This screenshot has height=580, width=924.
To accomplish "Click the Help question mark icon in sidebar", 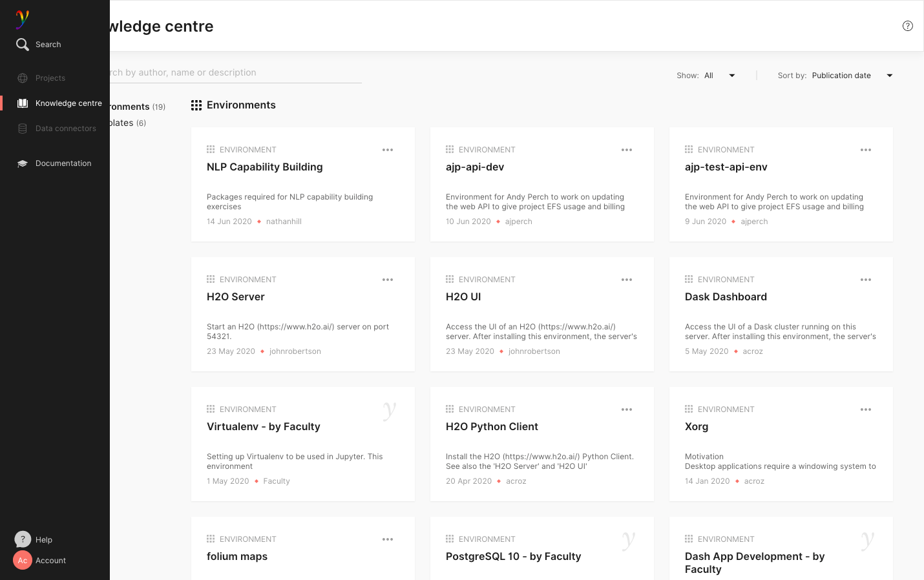I will click(x=23, y=539).
